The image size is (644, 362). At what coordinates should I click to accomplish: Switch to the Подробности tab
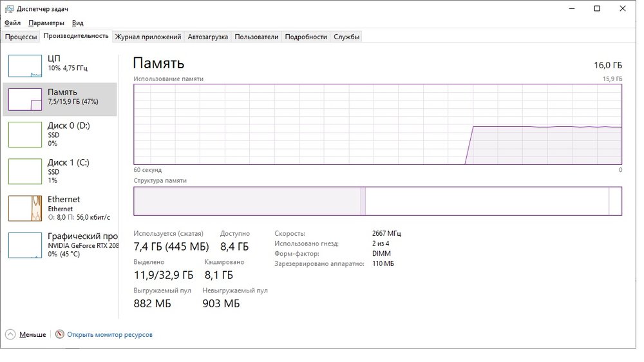point(306,37)
